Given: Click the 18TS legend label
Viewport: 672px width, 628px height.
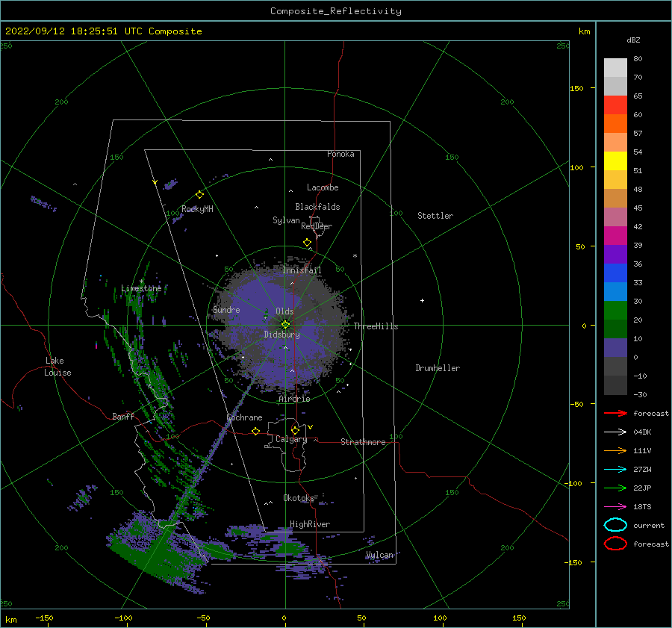Looking at the screenshot, I should [x=642, y=507].
